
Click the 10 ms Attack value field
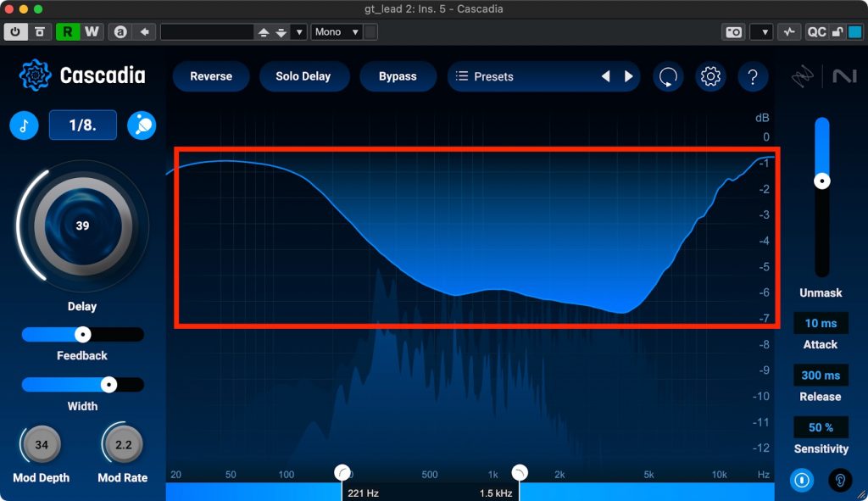click(821, 323)
